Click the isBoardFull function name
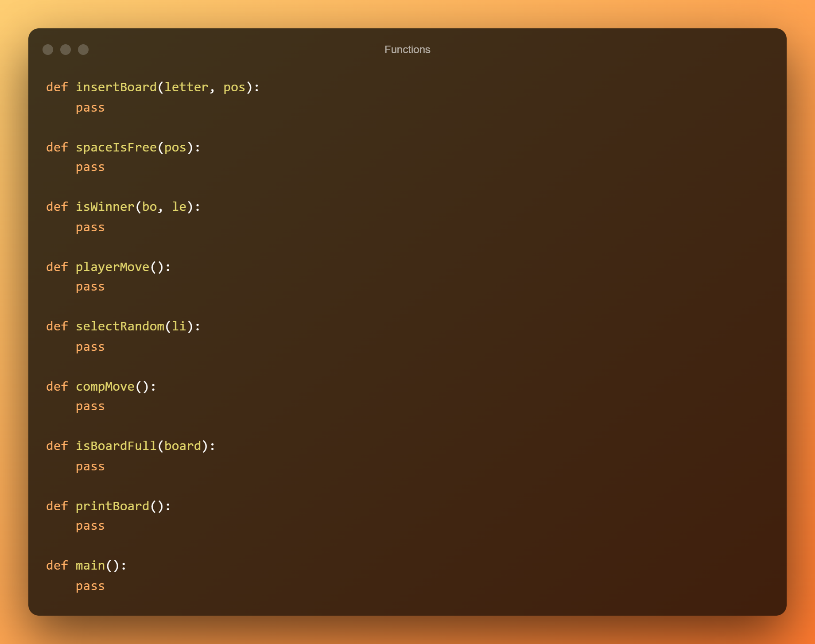 (x=116, y=446)
